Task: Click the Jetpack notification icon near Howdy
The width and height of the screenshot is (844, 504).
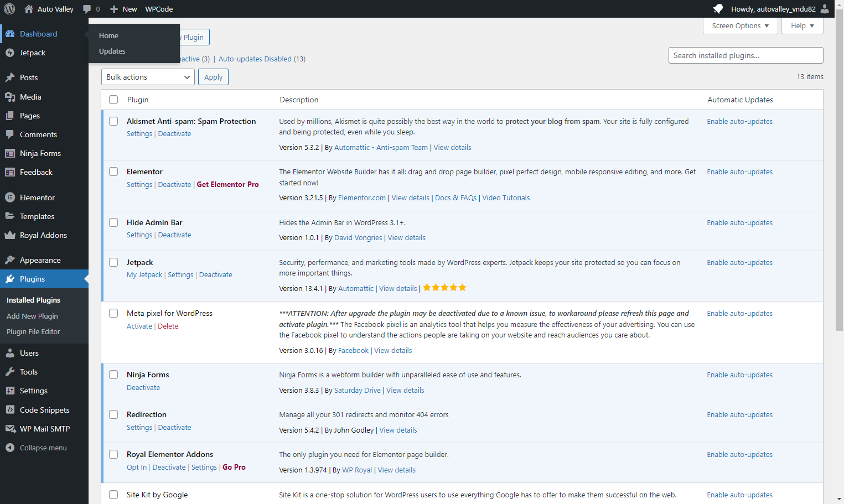Action: 718,9
